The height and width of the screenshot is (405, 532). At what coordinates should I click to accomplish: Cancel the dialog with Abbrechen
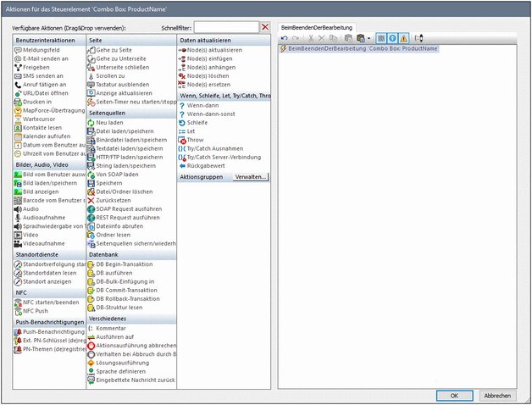497,395
